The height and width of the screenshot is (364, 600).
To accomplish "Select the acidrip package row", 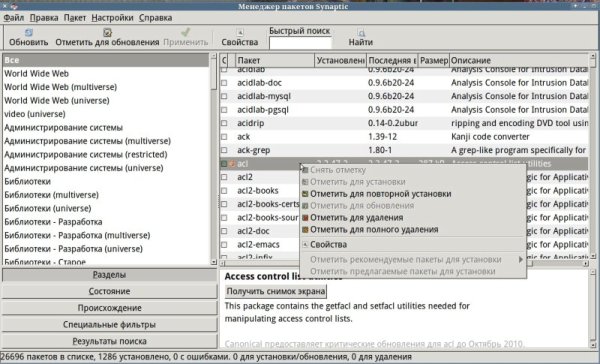I will (x=404, y=123).
